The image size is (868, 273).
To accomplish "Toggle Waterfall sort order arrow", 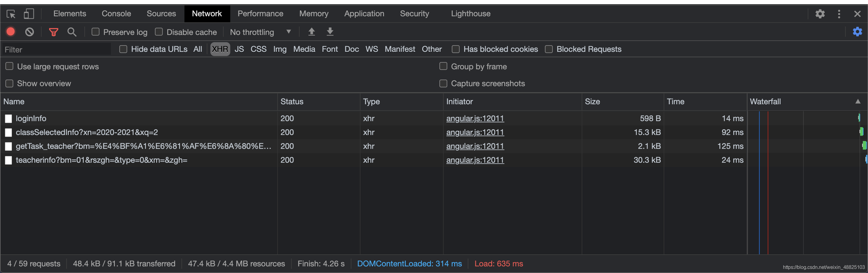I will click(x=857, y=102).
